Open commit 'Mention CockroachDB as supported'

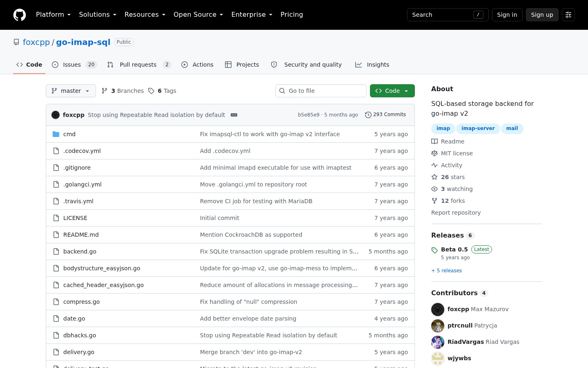[251, 235]
